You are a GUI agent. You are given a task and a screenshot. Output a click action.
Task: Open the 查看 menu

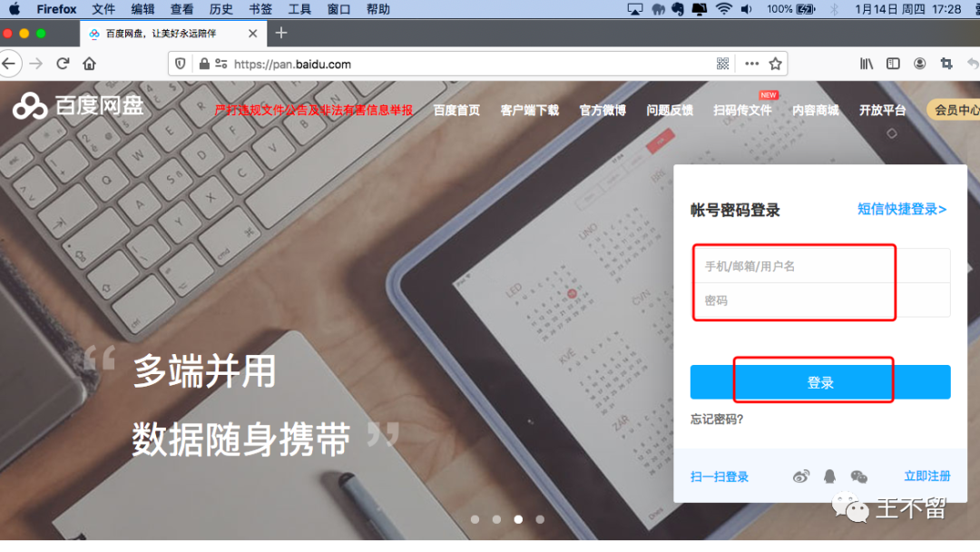click(x=181, y=9)
